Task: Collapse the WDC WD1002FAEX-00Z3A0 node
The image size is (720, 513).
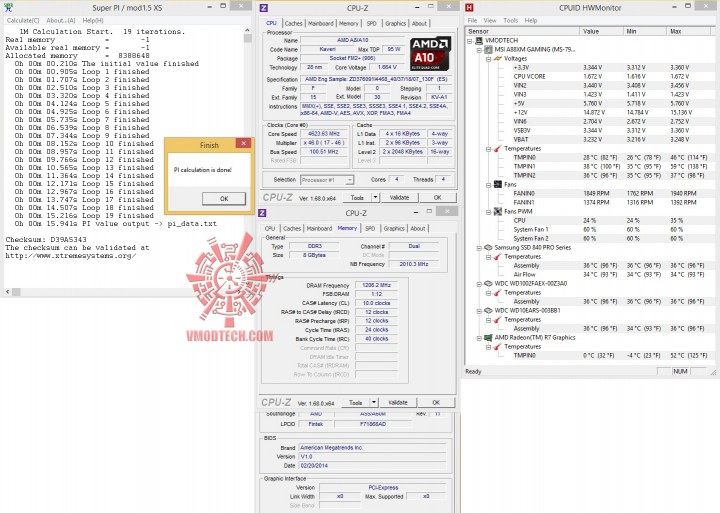Action: 479,284
